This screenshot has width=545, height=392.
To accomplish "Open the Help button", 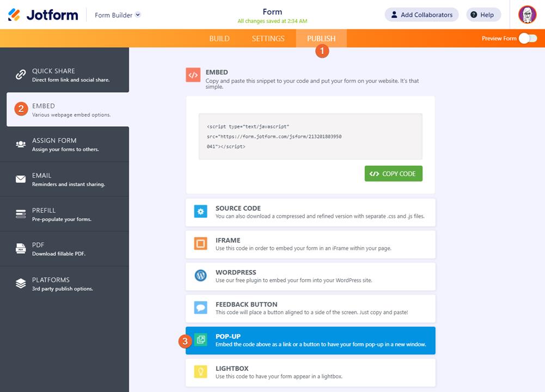I will pyautogui.click(x=483, y=15).
